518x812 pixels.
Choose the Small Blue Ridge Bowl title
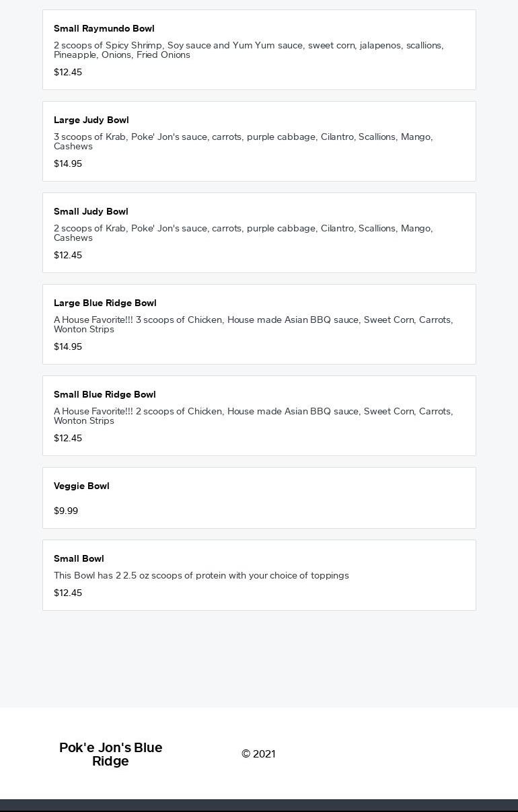click(105, 394)
